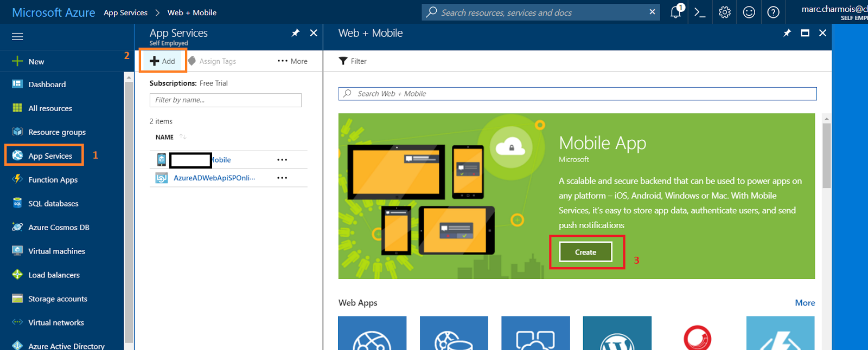Image resolution: width=868 pixels, height=350 pixels.
Task: Click More link beside Web Apps
Action: click(x=805, y=303)
